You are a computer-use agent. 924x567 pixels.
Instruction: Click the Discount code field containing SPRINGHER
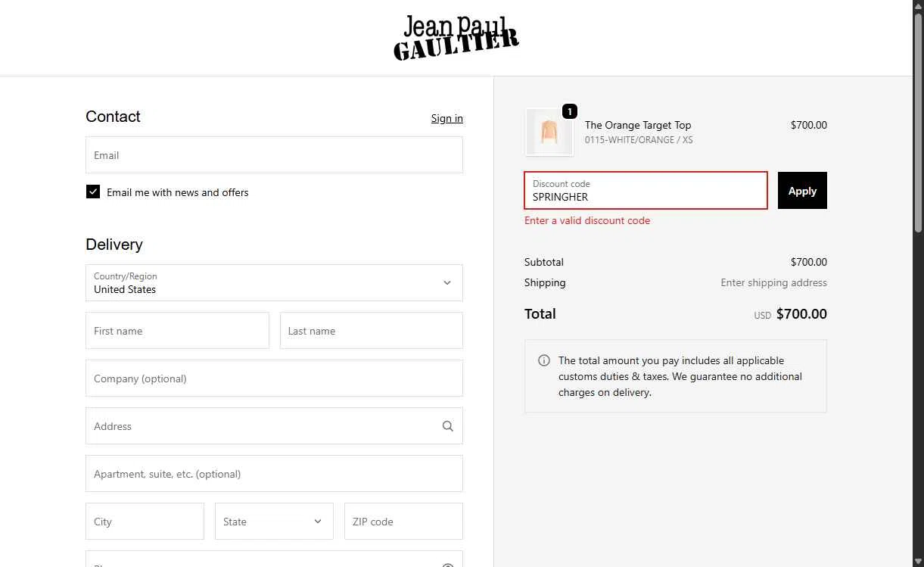tap(646, 191)
